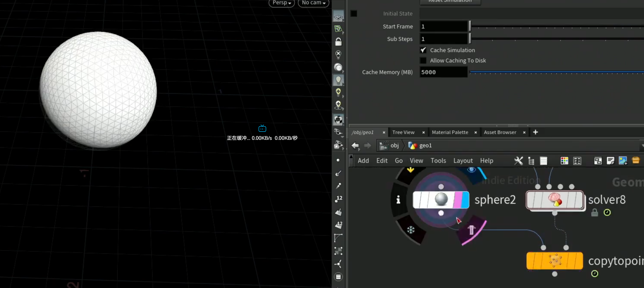The image size is (644, 288).
Task: Open the View menu in network editor
Action: tap(416, 161)
